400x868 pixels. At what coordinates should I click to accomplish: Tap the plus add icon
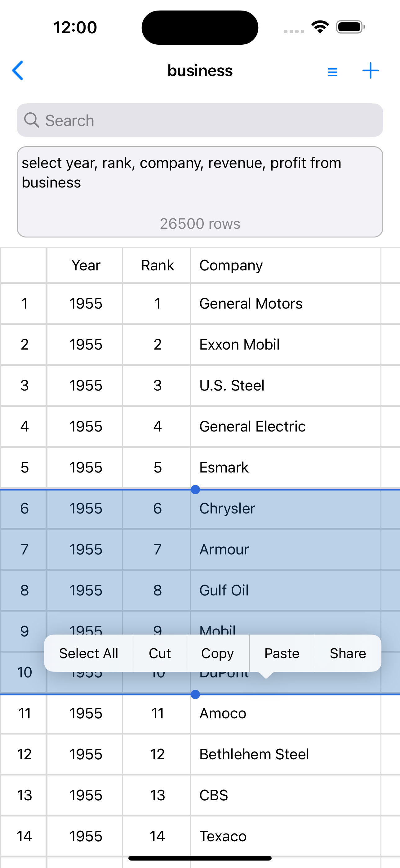point(370,70)
